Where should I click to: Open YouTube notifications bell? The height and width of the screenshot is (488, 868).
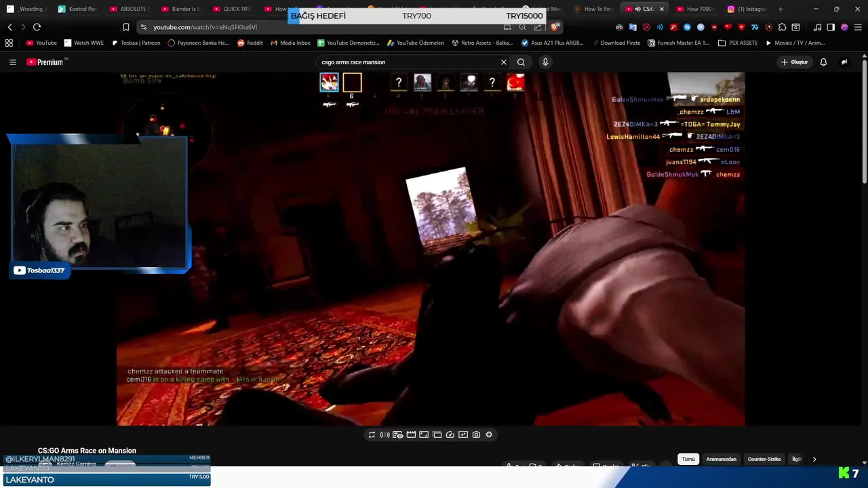pos(823,62)
